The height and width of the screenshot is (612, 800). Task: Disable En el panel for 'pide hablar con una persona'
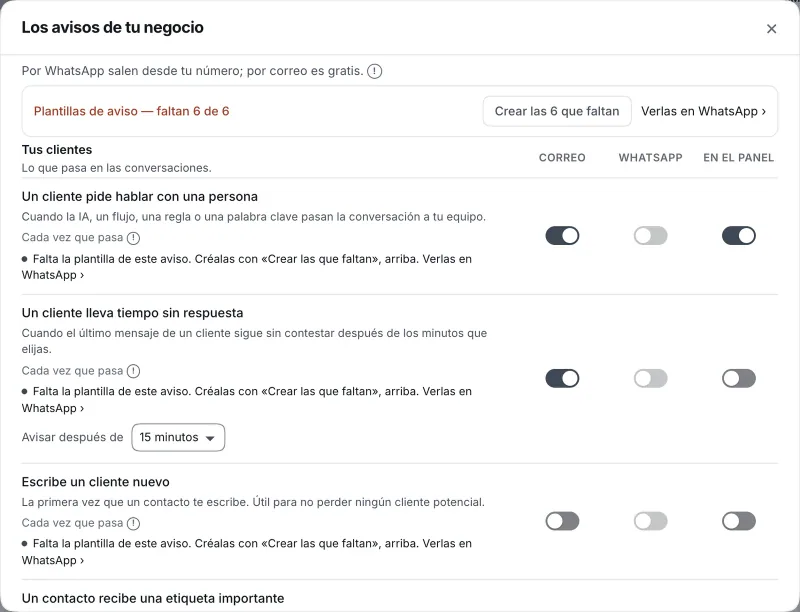739,236
